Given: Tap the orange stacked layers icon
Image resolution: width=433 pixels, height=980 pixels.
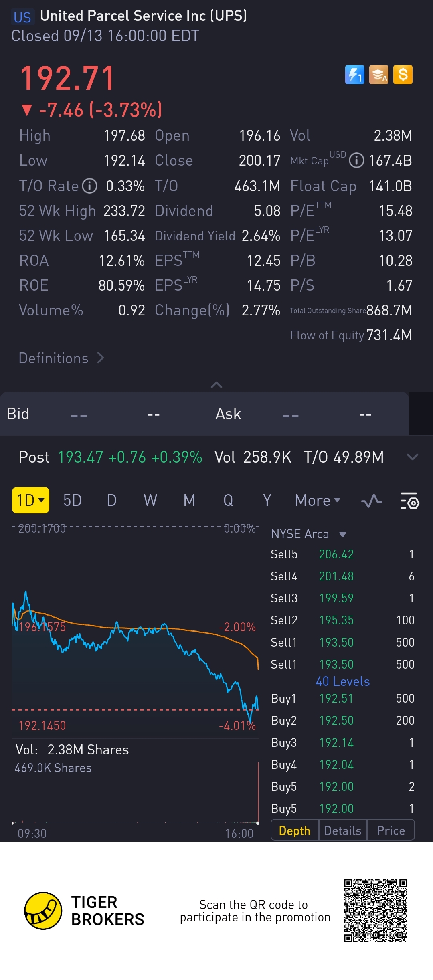Looking at the screenshot, I should 378,75.
